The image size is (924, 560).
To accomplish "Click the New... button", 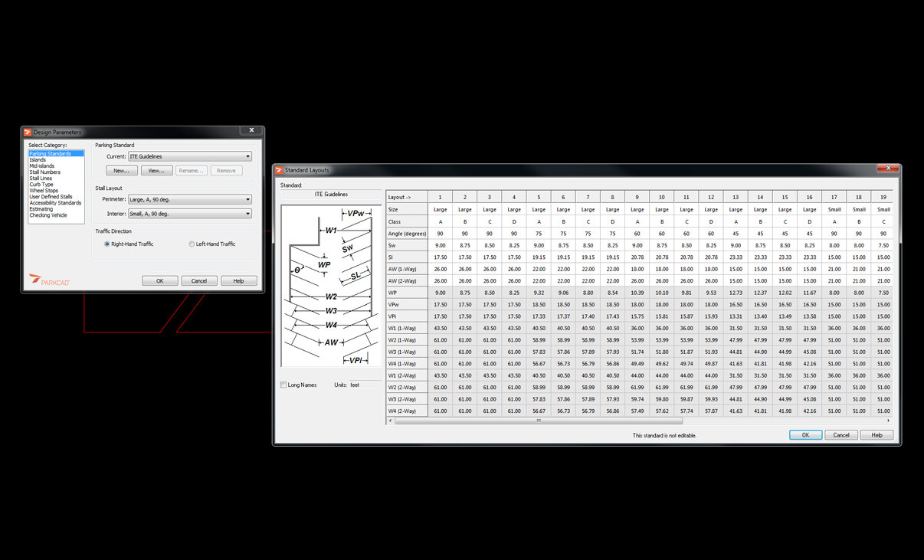I will (x=122, y=171).
